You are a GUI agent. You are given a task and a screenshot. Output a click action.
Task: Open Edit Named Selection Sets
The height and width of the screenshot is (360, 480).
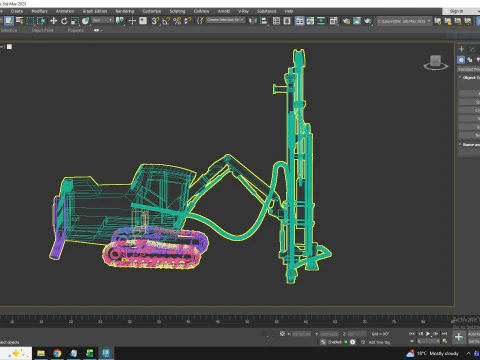pyautogui.click(x=200, y=21)
